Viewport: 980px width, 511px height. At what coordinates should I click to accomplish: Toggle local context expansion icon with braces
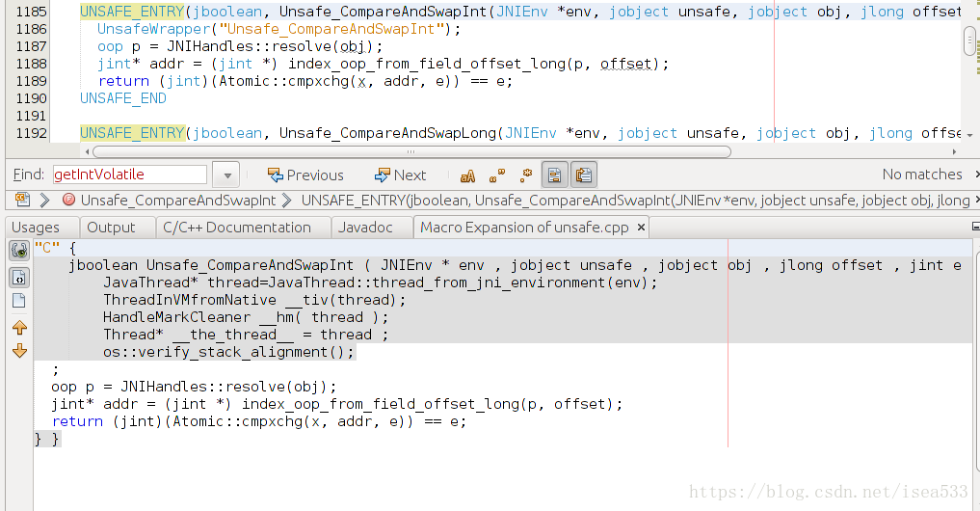[x=19, y=277]
